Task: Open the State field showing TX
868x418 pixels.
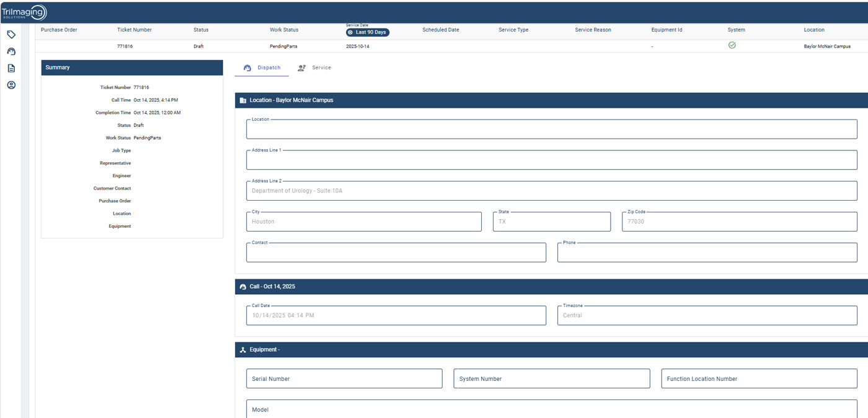Action: [551, 222]
